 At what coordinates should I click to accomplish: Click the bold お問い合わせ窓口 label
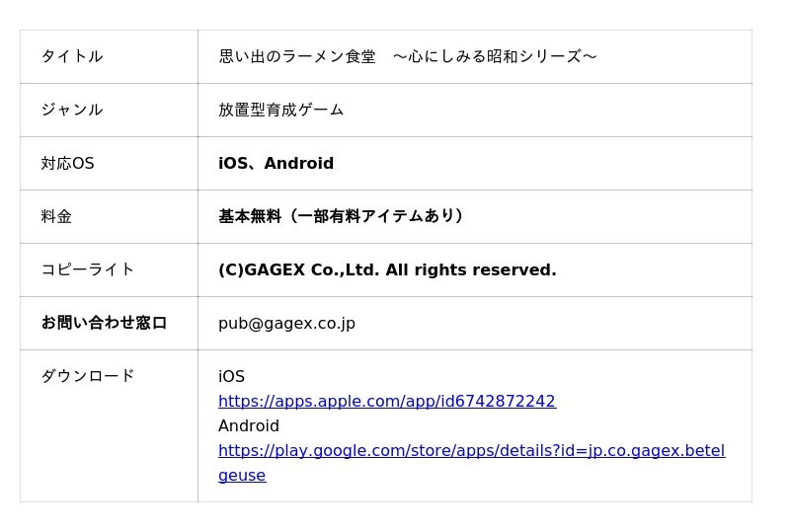click(x=104, y=324)
